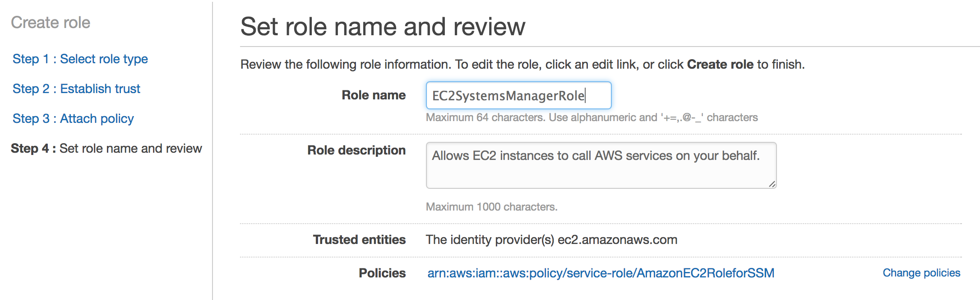Click the Maximum 64 characters hint
The height and width of the screenshot is (300, 980).
click(592, 117)
